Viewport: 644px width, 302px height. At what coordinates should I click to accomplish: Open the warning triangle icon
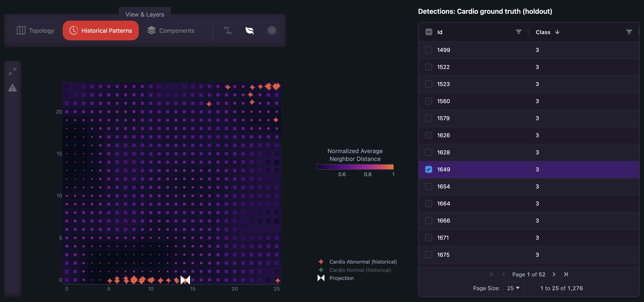[x=13, y=88]
